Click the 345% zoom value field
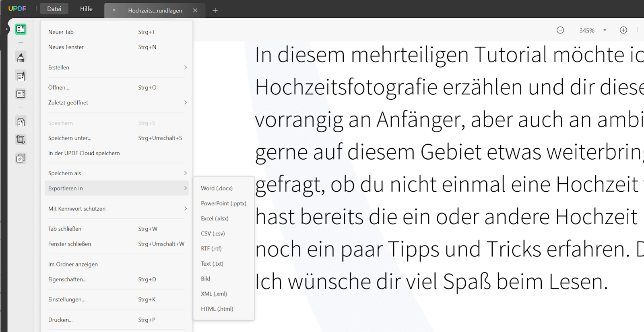 click(587, 31)
